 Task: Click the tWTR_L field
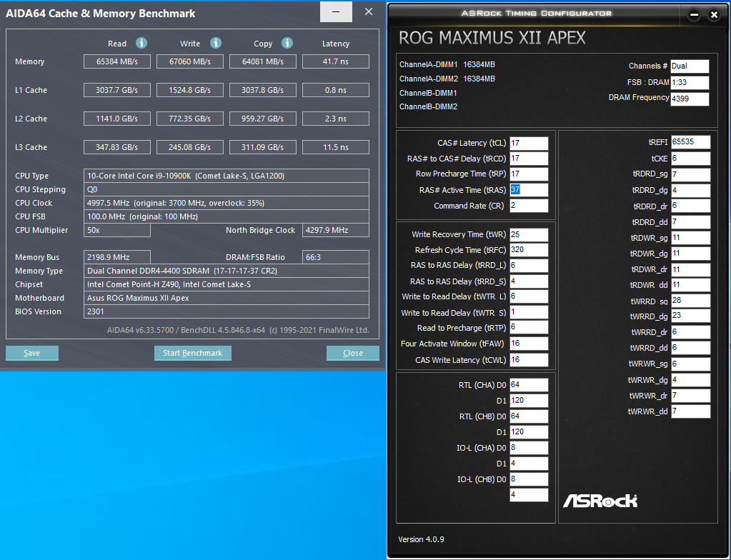529,296
